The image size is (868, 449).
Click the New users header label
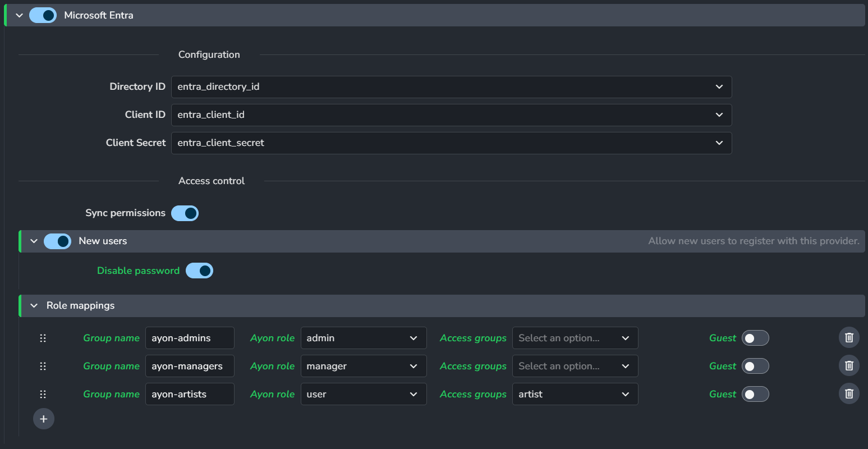[x=103, y=241]
